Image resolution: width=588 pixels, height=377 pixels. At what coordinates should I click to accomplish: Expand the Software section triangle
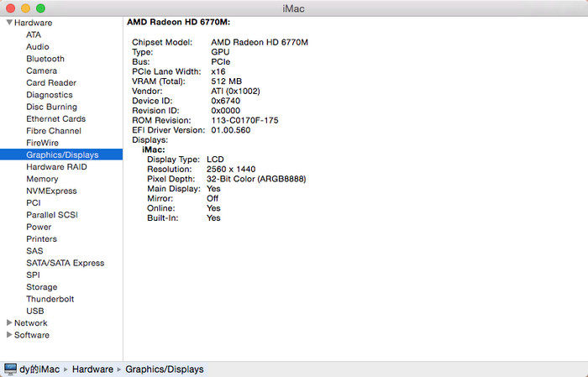click(x=9, y=335)
